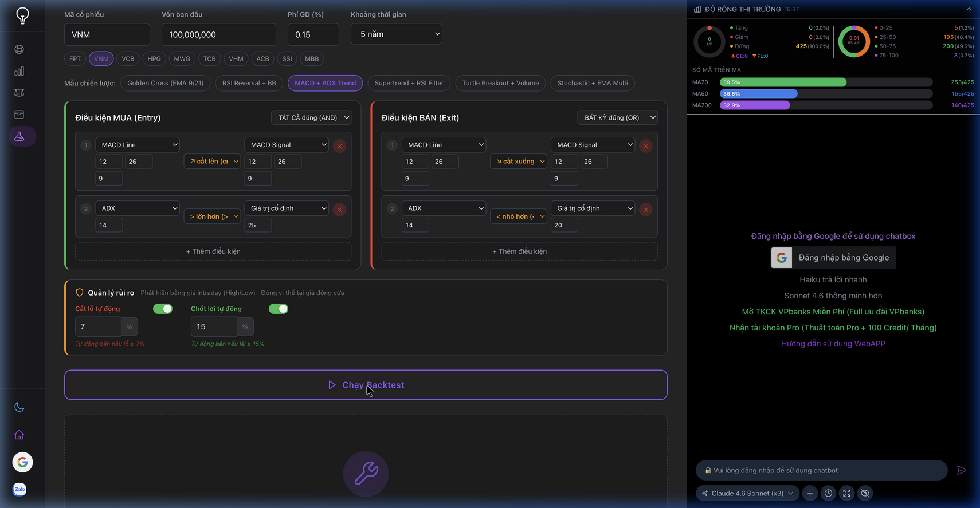Open buy condition lớn hơn operator dropdown
Image resolution: width=980 pixels, height=508 pixels.
tap(212, 216)
